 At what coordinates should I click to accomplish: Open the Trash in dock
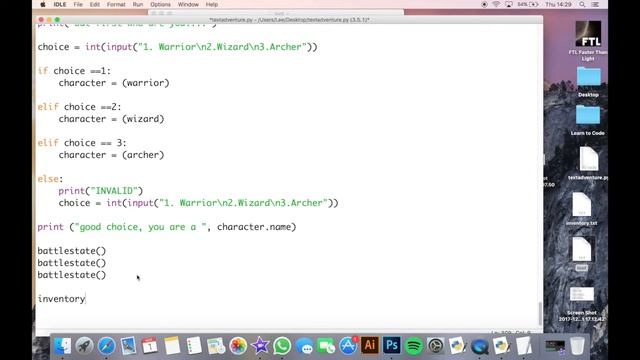[x=577, y=346]
